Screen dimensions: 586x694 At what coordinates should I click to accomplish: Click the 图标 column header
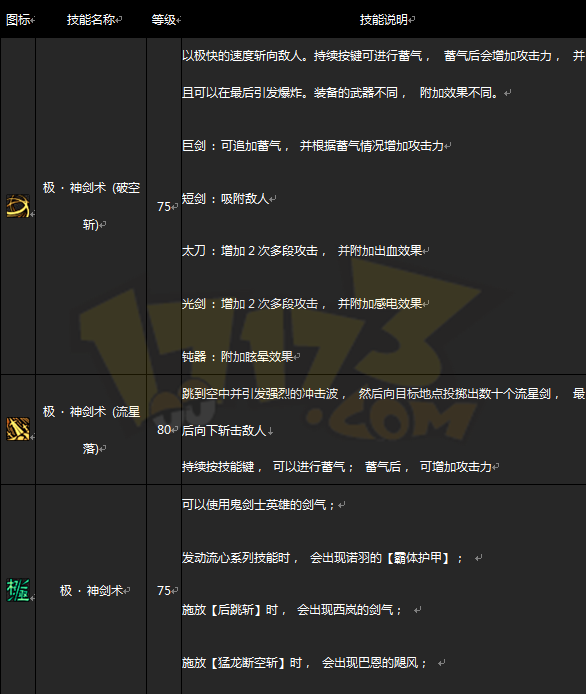click(18, 19)
